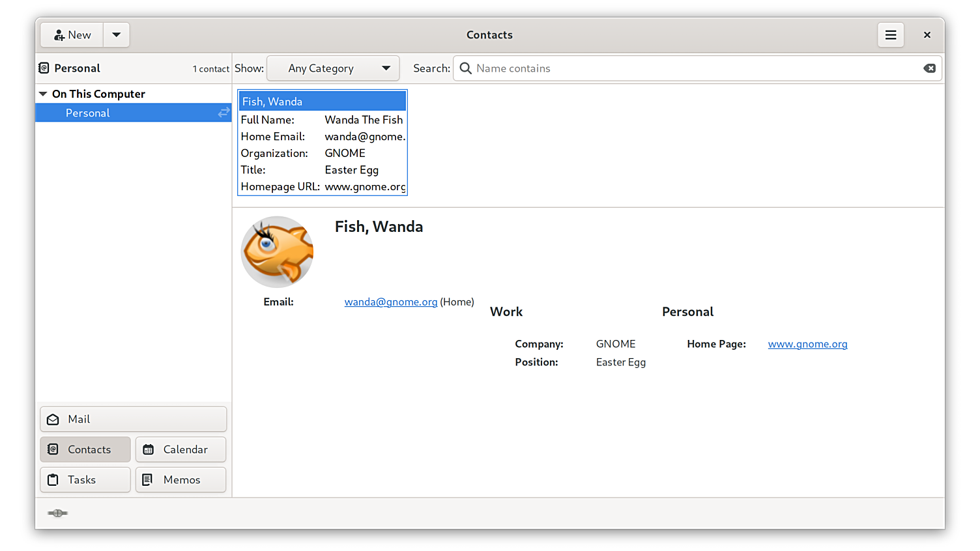Switch to Calendar view
The height and width of the screenshot is (551, 980).
tap(180, 449)
